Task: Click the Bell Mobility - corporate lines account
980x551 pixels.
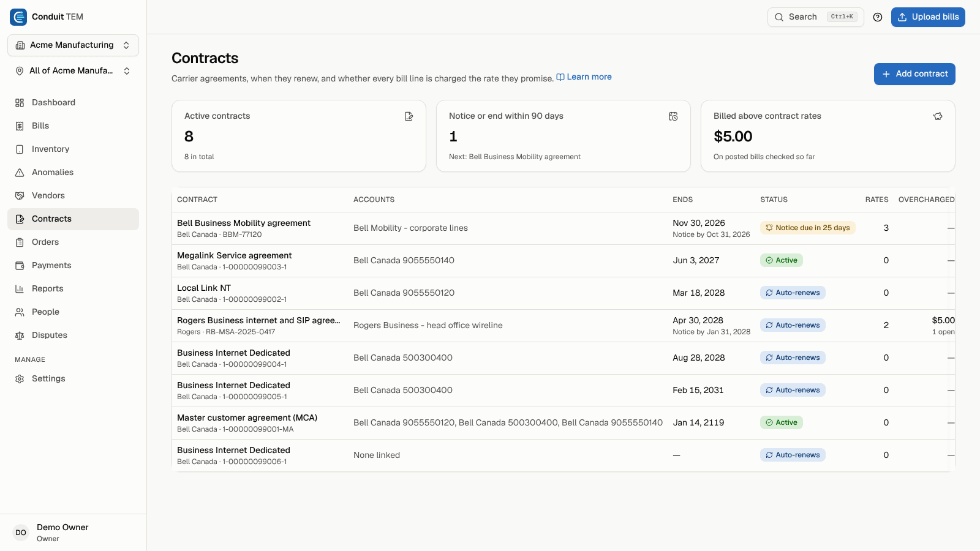Action: pos(410,228)
